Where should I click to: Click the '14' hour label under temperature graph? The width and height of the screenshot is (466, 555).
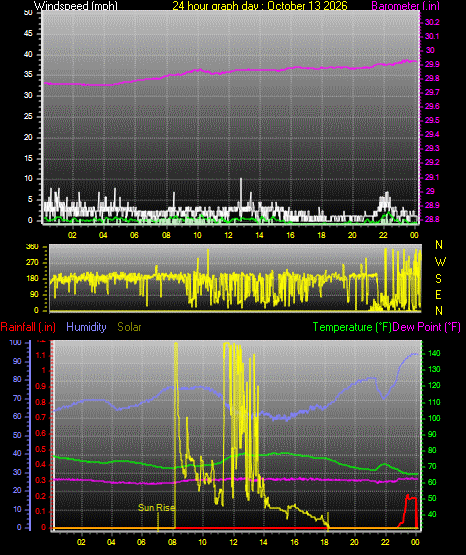(x=263, y=542)
